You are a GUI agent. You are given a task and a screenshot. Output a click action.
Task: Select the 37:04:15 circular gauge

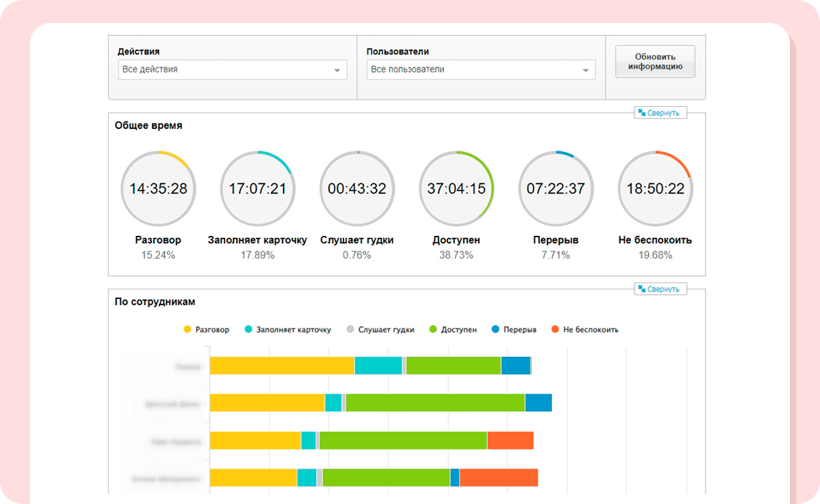point(457,189)
